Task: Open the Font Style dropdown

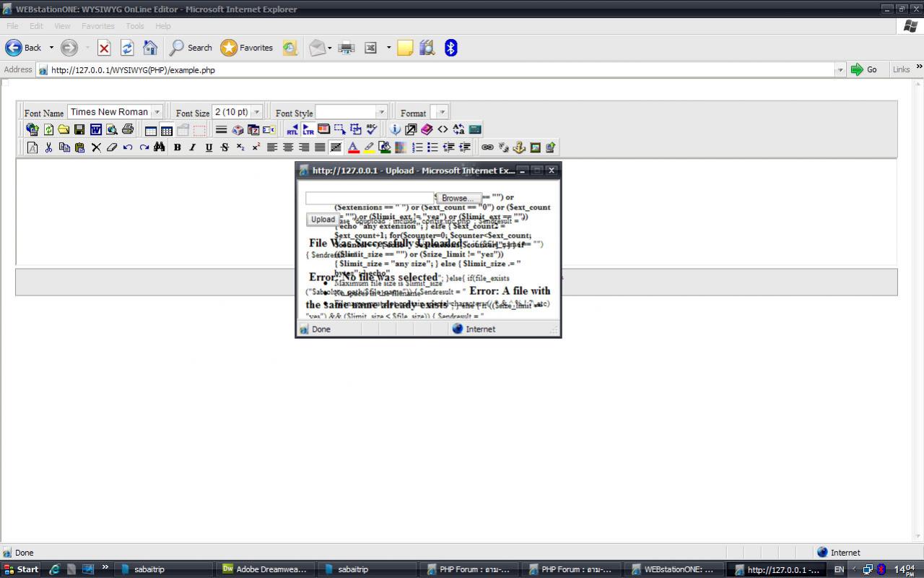Action: coord(382,112)
